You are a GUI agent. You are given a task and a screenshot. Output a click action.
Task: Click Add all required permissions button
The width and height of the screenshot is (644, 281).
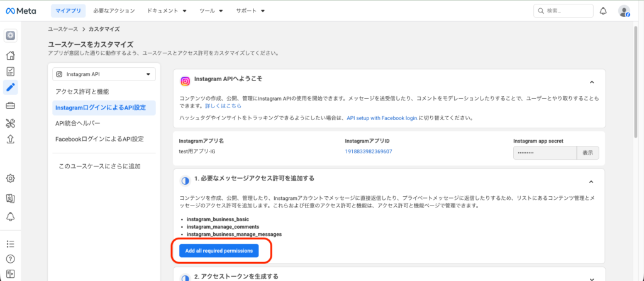click(x=219, y=251)
